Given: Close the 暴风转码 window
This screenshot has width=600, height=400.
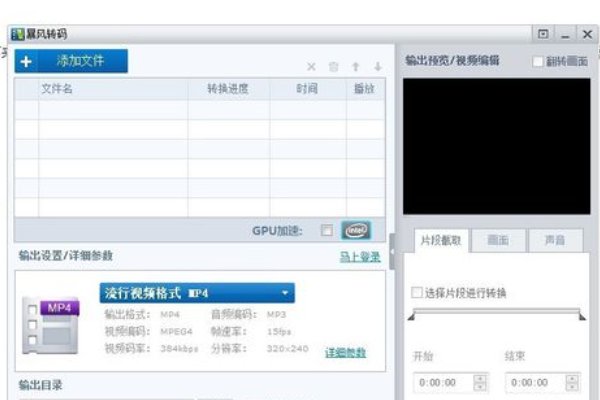Looking at the screenshot, I should [x=587, y=34].
